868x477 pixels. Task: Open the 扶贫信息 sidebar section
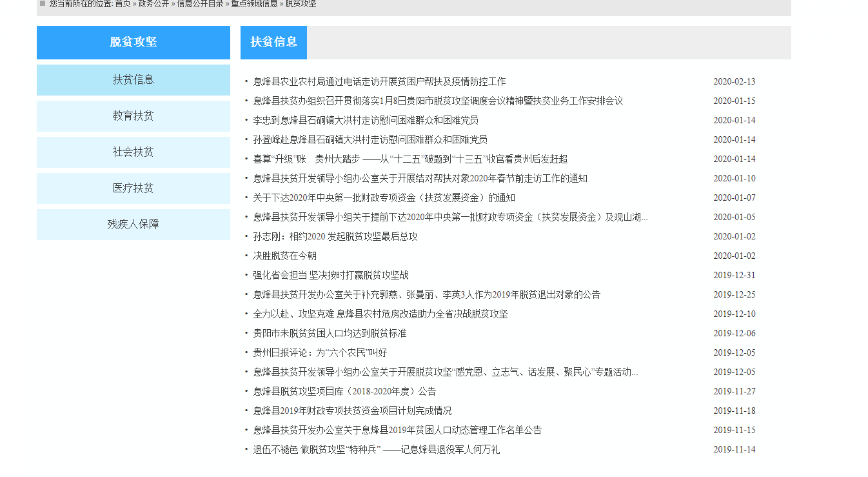tap(133, 80)
